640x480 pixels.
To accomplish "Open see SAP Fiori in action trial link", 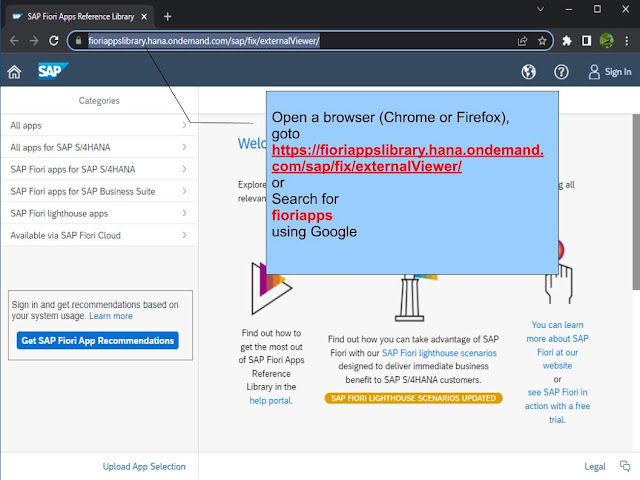I will coord(558,406).
